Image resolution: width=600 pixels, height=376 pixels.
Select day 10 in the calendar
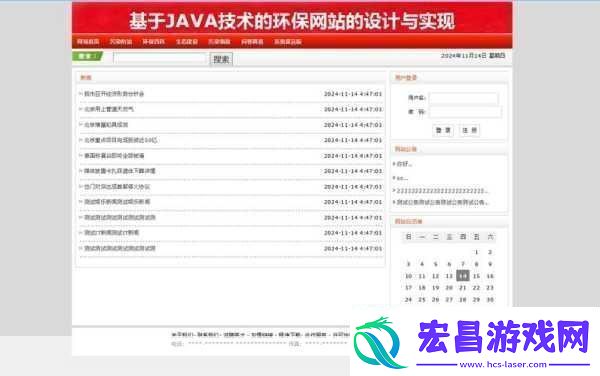pyautogui.click(x=409, y=276)
